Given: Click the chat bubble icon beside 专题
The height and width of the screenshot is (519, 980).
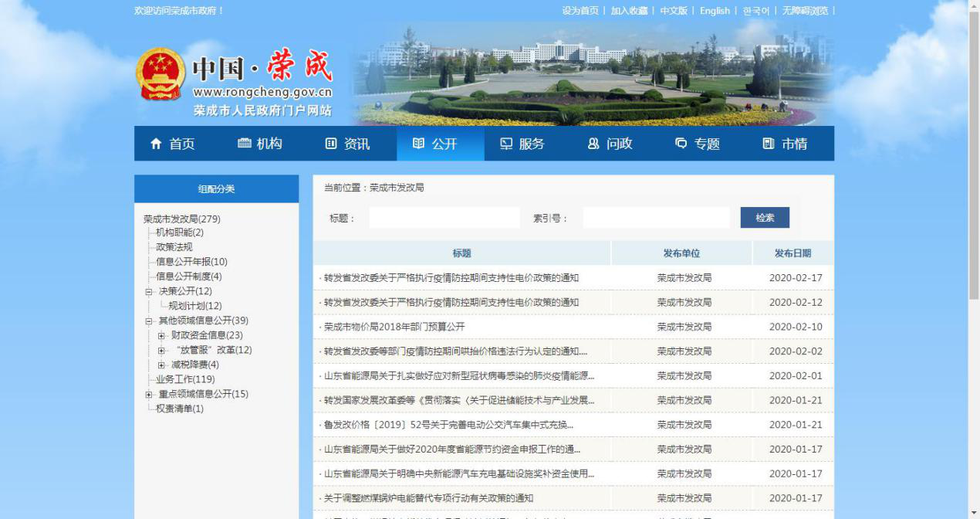Looking at the screenshot, I should 681,144.
